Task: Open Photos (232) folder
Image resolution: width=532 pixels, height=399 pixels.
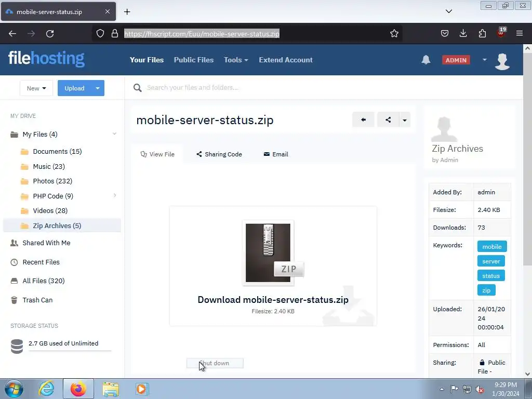Action: point(52,181)
